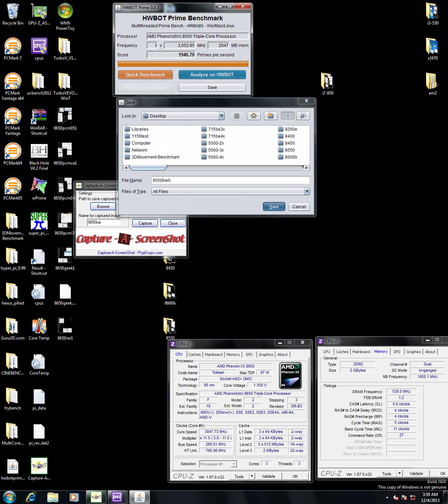Confirm Save in the Save dialog
Image resolution: width=448 pixels, height=504 pixels.
click(274, 206)
